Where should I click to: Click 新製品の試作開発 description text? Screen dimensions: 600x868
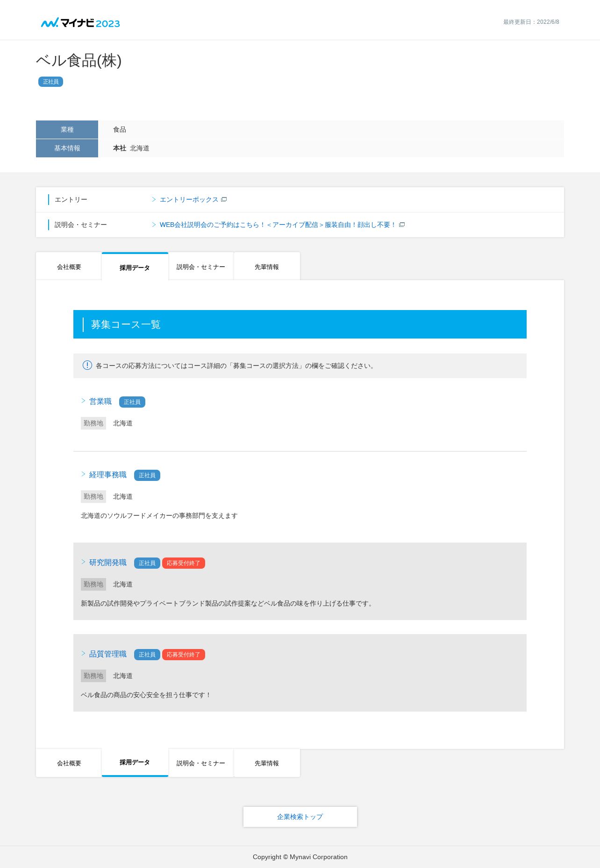point(228,603)
